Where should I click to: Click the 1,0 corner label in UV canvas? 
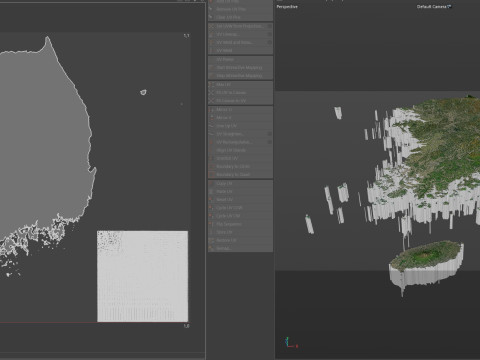click(187, 326)
